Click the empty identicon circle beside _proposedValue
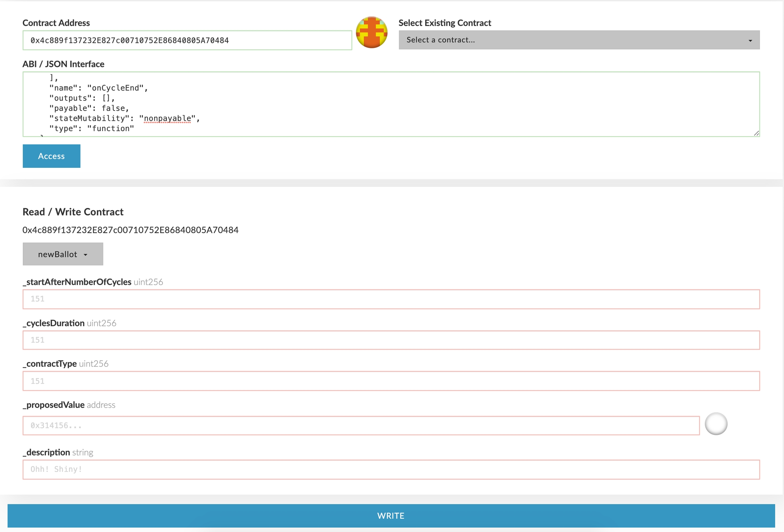 tap(716, 424)
